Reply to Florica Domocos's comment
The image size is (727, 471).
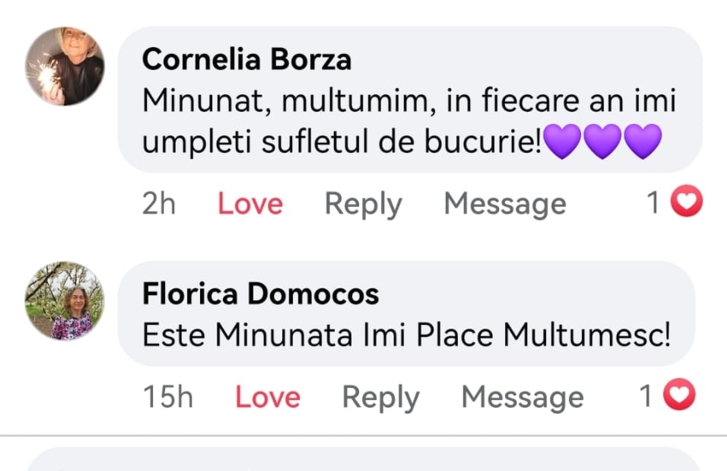pyautogui.click(x=380, y=397)
